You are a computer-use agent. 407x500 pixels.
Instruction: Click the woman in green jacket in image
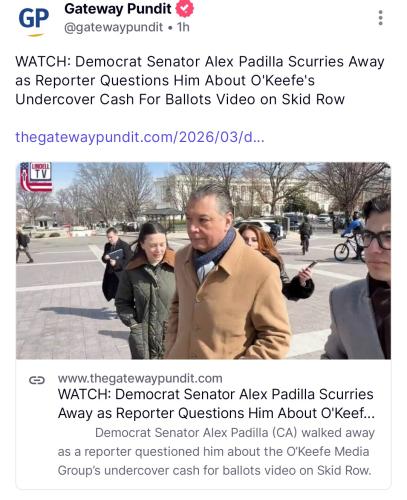click(x=146, y=290)
